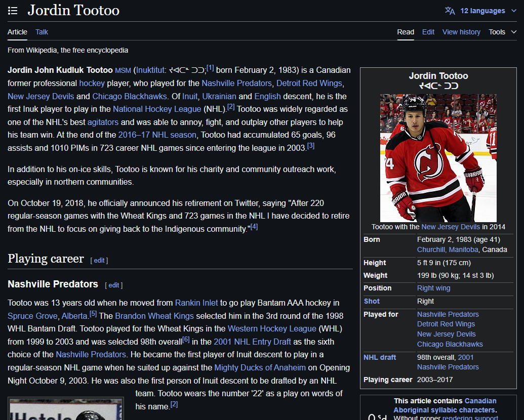Viewport: 524px width, 420px height.
Task: Follow the Rankin Inlet link
Action: pyautogui.click(x=196, y=303)
